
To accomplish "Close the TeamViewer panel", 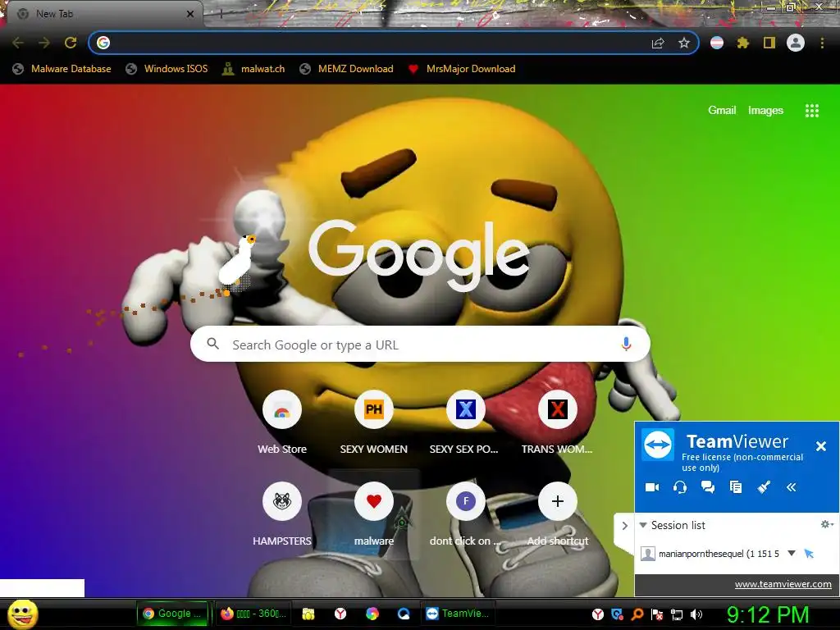I will tap(820, 446).
